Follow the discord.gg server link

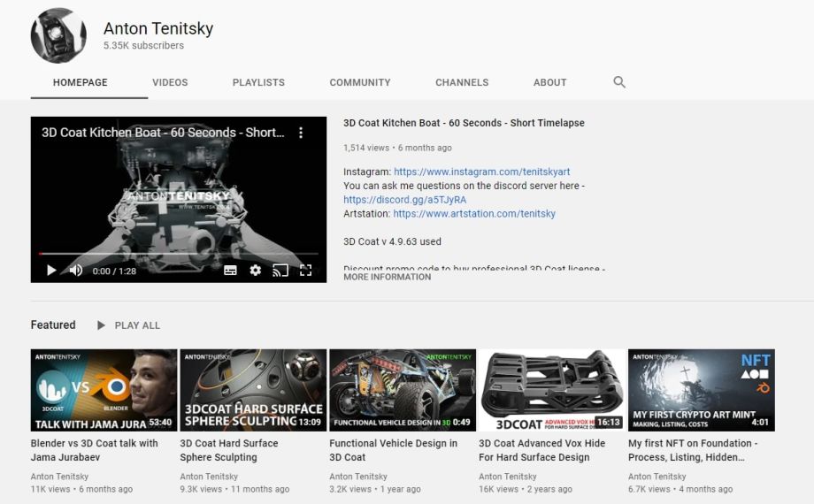404,200
